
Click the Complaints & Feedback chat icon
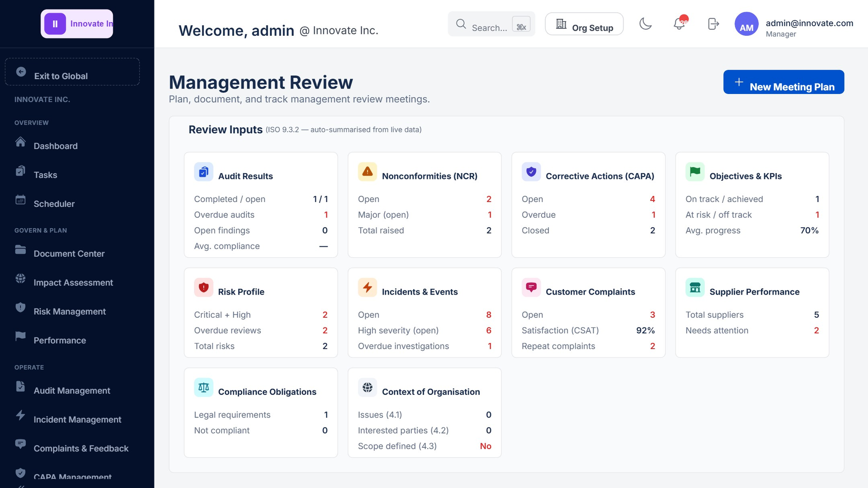[x=20, y=444]
